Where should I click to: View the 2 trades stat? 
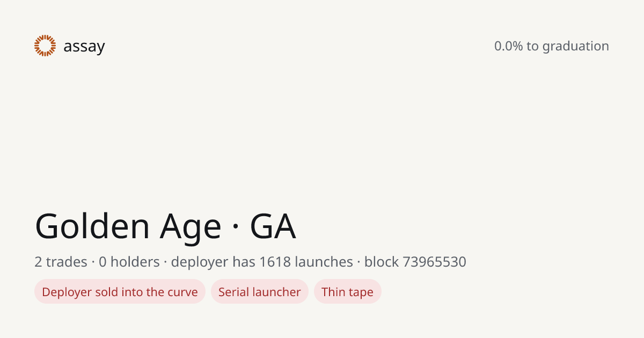[61, 262]
